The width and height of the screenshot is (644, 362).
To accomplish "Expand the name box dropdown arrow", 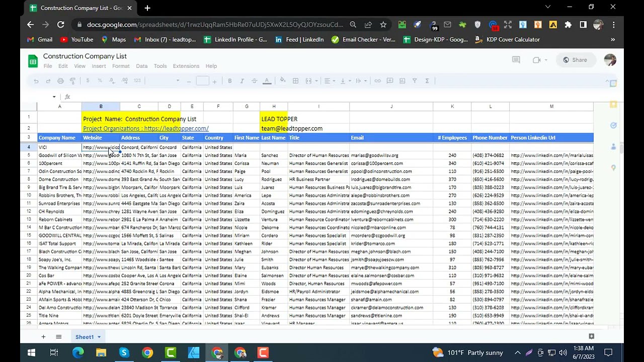I will 54,97.
